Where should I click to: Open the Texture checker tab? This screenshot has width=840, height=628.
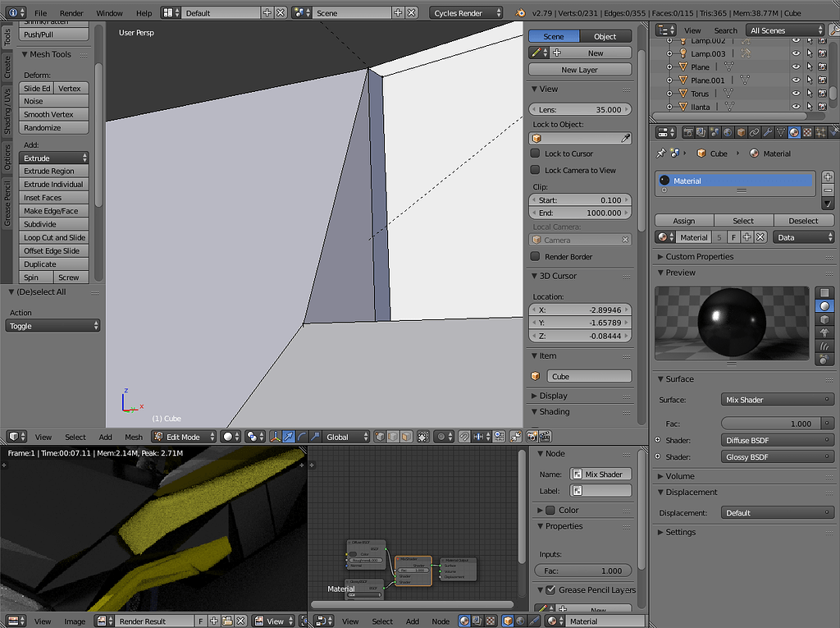point(807,132)
